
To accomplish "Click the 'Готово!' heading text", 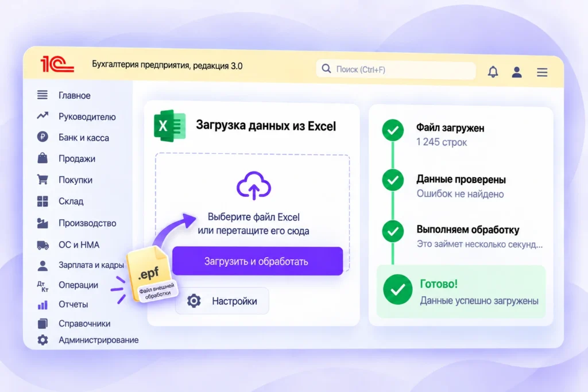I will (x=438, y=284).
